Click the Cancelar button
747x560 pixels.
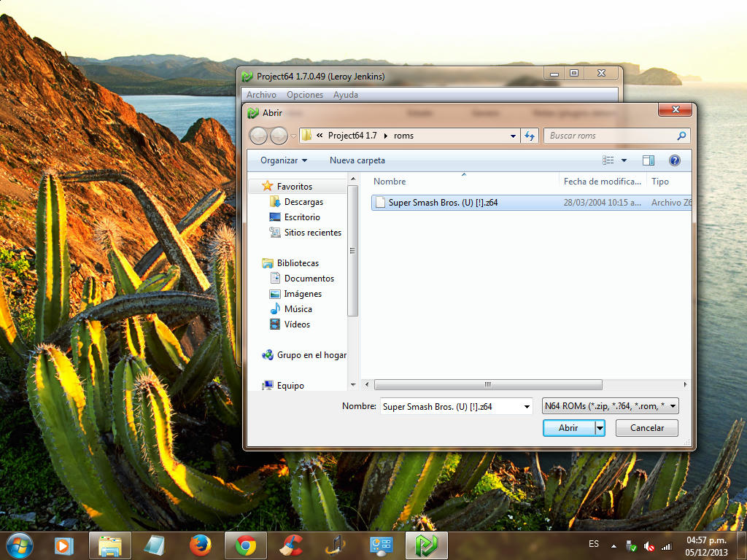(x=646, y=428)
